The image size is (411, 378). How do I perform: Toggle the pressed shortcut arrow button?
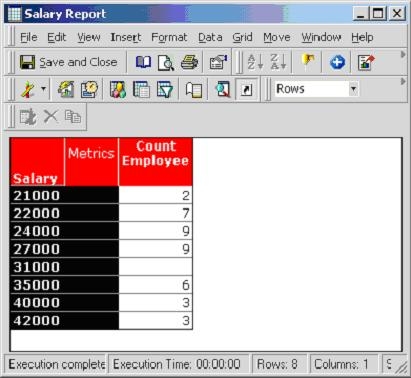(x=246, y=89)
